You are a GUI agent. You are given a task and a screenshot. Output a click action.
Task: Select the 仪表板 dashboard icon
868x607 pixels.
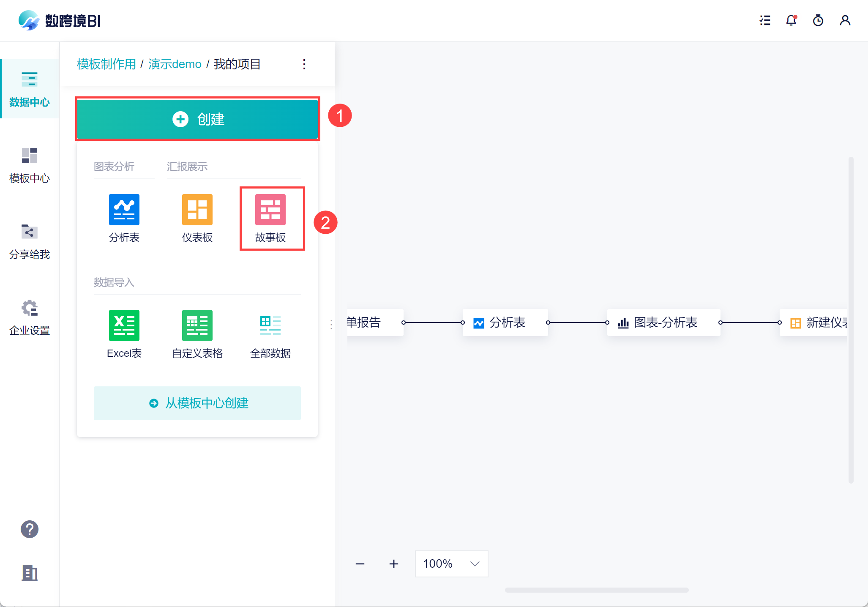(x=197, y=210)
